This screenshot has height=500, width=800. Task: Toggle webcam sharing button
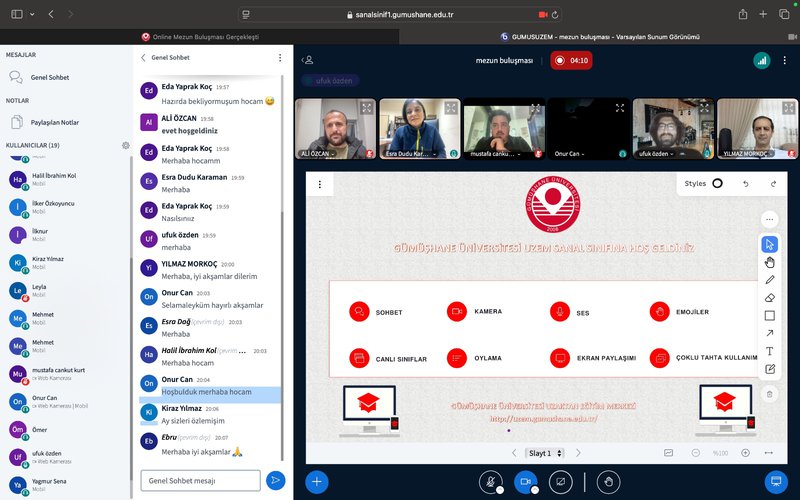526,482
